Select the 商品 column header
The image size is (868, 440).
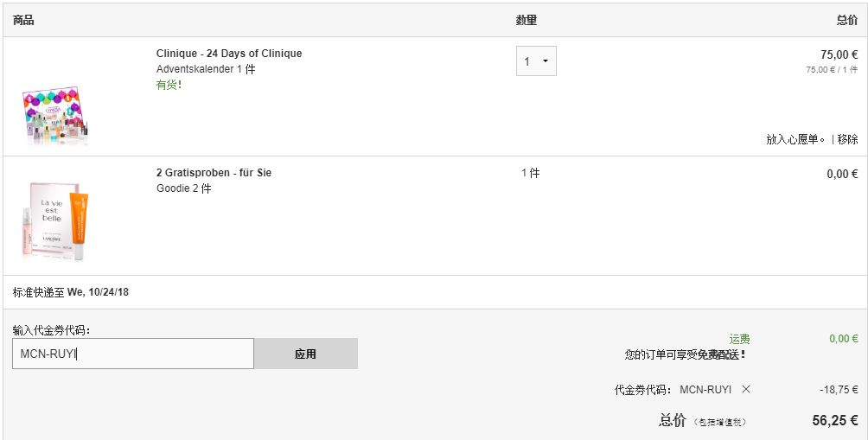(23, 21)
